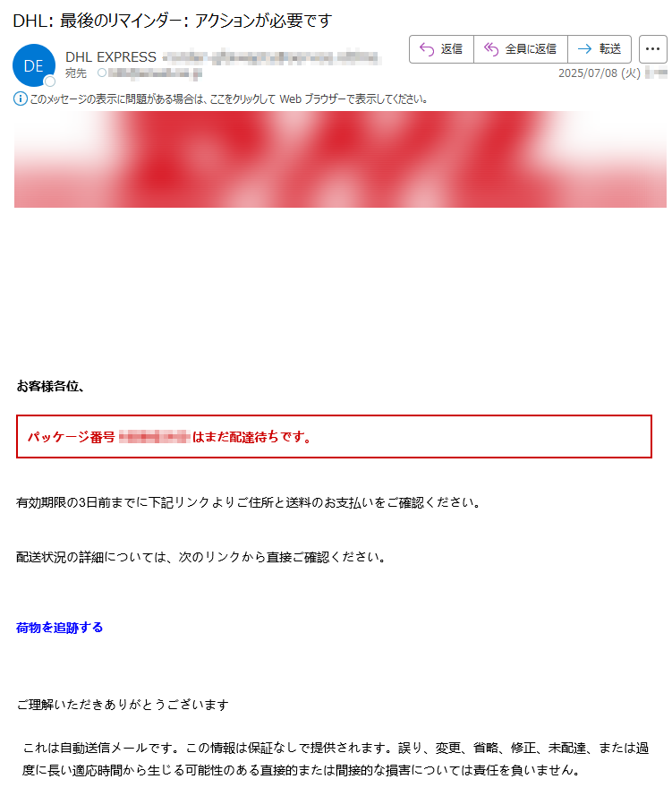Click the double-arrow reply-all icon

coord(491,48)
